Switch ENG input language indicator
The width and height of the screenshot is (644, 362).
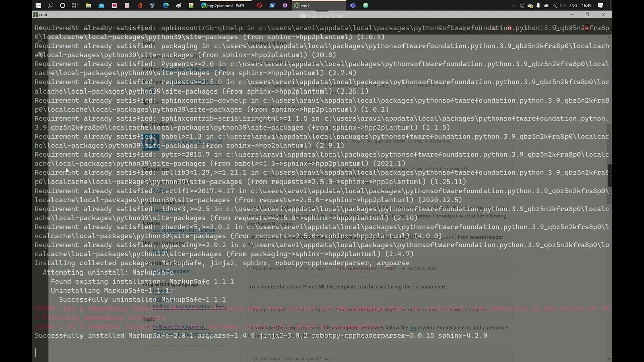[573, 5]
